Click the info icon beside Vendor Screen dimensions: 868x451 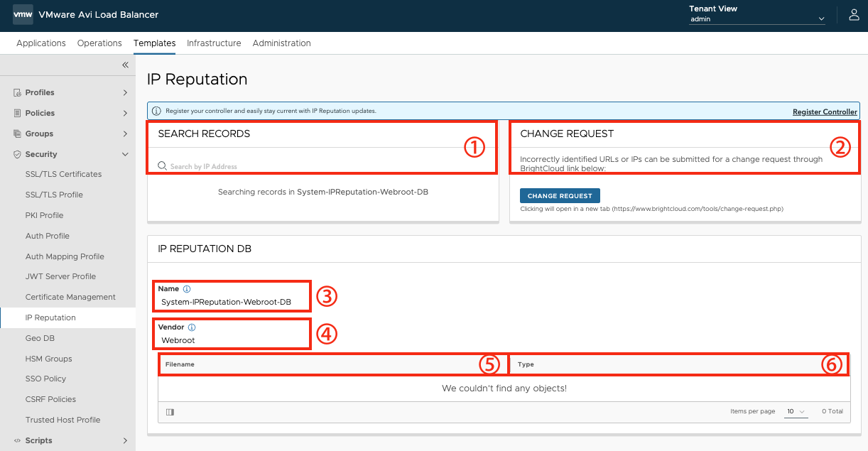[192, 327]
